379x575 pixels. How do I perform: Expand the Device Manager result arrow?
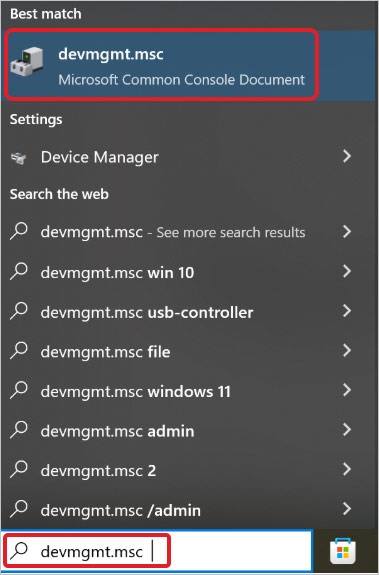[346, 157]
